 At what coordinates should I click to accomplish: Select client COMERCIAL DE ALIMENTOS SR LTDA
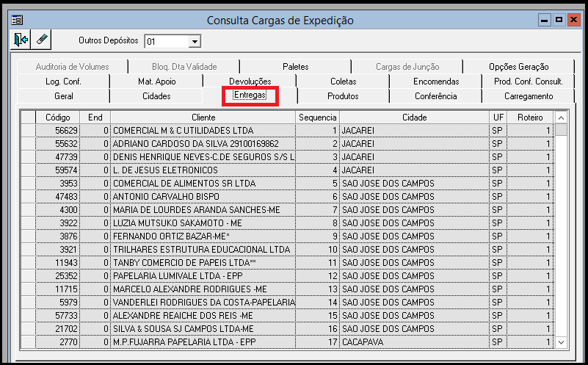click(203, 184)
